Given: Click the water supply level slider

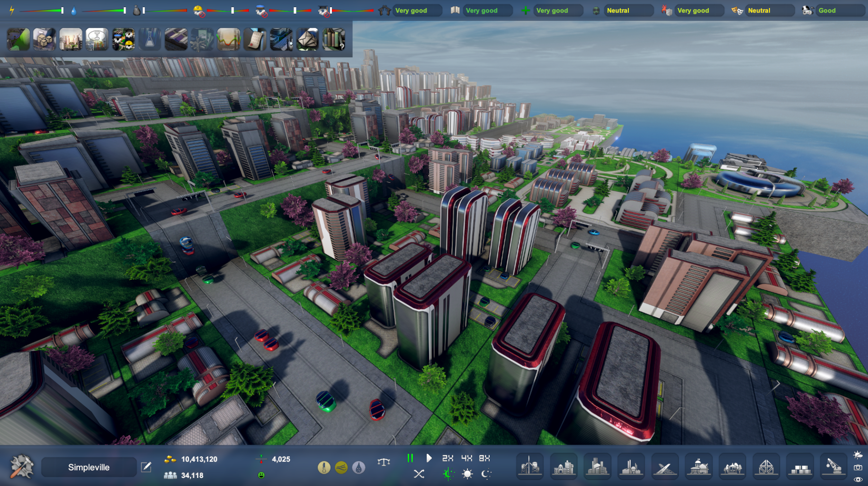Looking at the screenshot, I should [104, 10].
